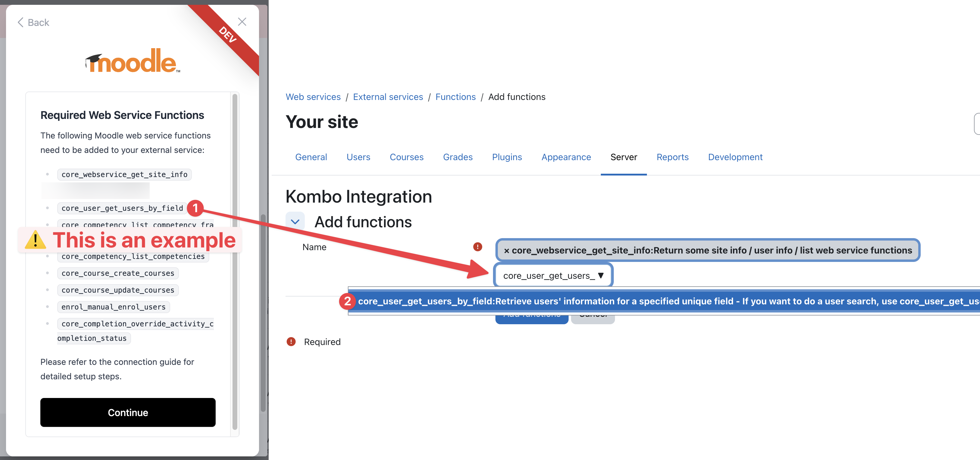
Task: Open the Reports tab
Action: [x=672, y=157]
